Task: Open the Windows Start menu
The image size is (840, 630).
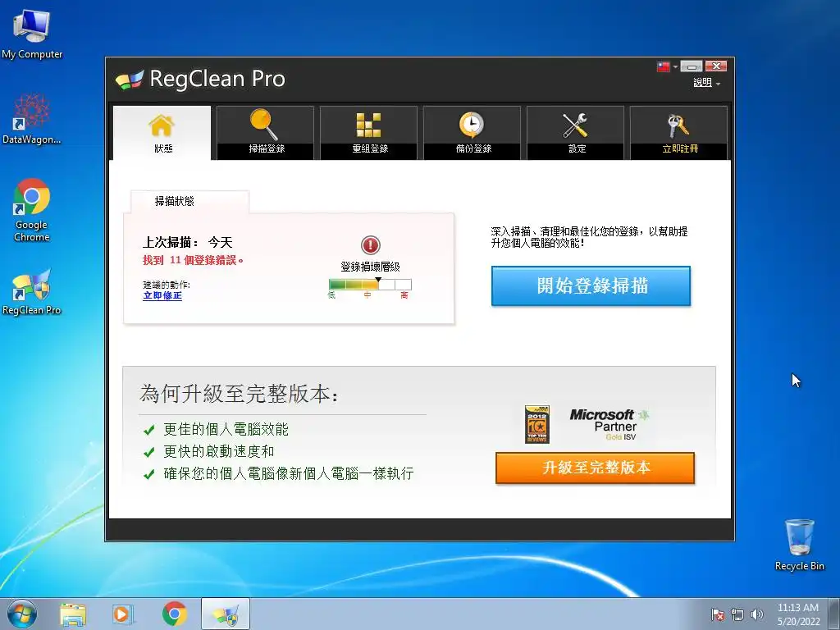Action: [22, 614]
